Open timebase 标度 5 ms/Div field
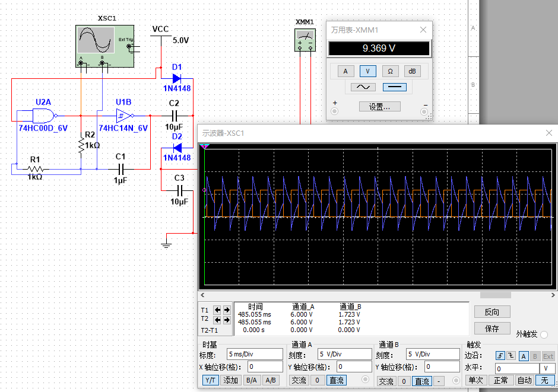This screenshot has height=392, width=558. [255, 354]
